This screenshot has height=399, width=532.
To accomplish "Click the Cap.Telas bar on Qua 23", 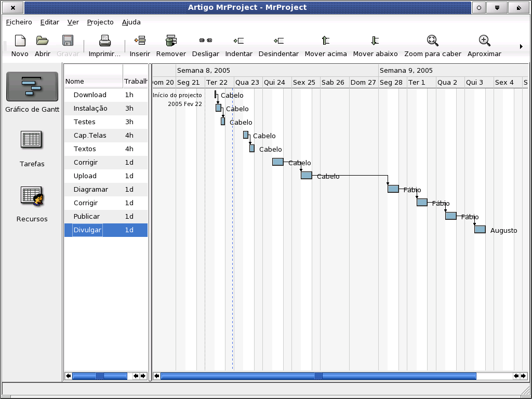I will 246,135.
